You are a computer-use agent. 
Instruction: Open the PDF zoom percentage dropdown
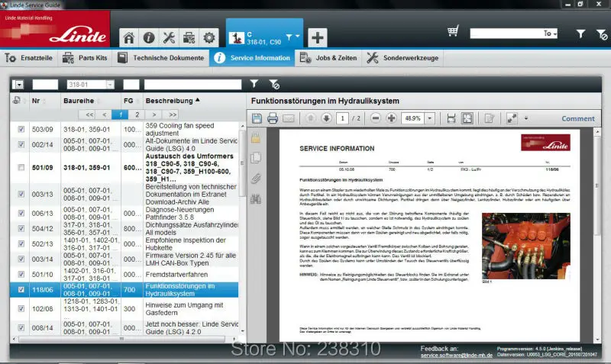[x=429, y=118]
